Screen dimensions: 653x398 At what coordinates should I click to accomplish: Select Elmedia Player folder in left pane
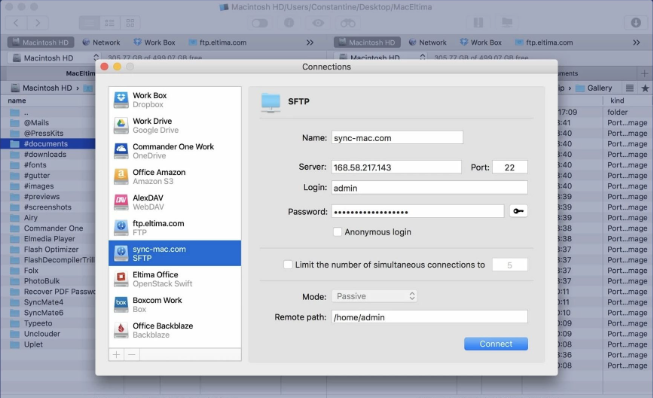pyautogui.click(x=47, y=239)
